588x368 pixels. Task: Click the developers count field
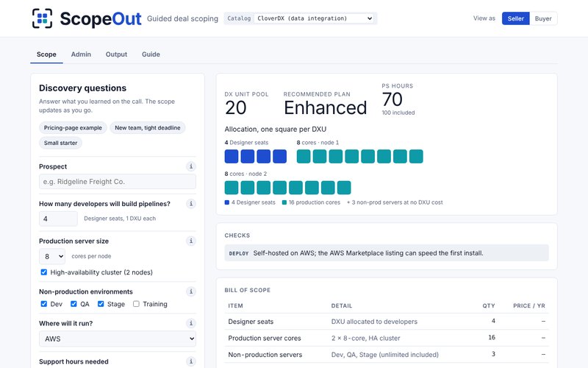coord(59,219)
